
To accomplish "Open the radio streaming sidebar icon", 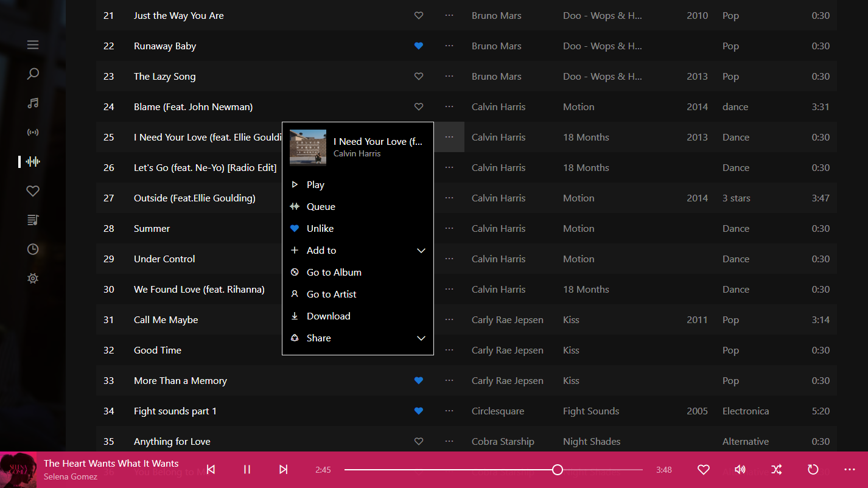I will click(x=32, y=132).
